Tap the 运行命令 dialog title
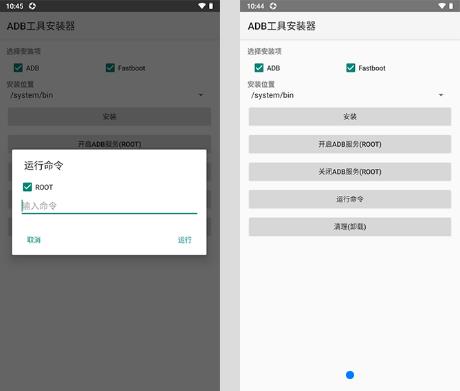This screenshot has height=391, width=460. pyautogui.click(x=43, y=165)
